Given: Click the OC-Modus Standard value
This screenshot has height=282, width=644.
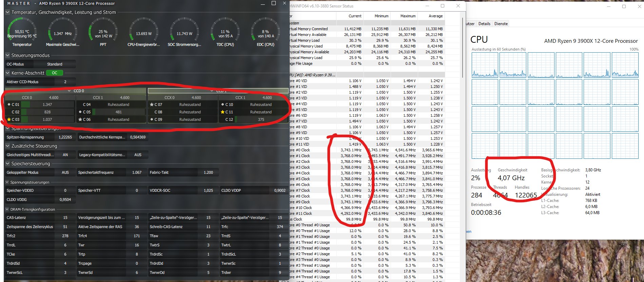Looking at the screenshot, I should pos(55,64).
